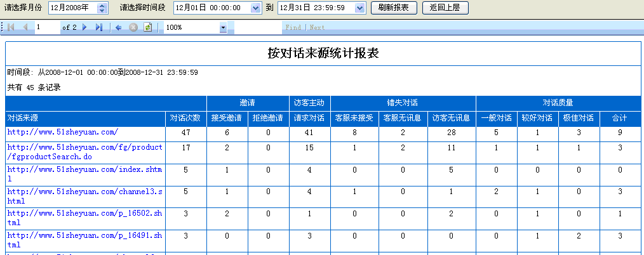Open the index.shtml source link
Screen dimensions: 644x255
[x=85, y=169]
